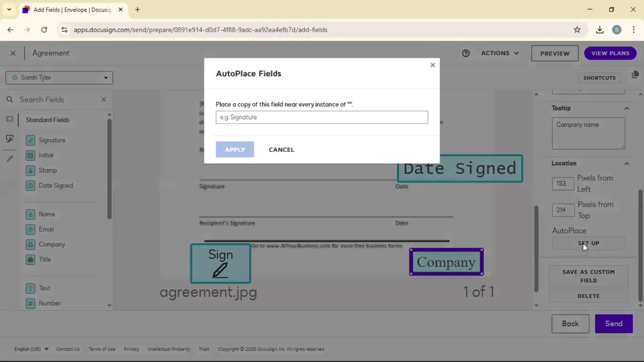Select the Stamp field icon
Screen dimensions: 644x362
coord(31,170)
